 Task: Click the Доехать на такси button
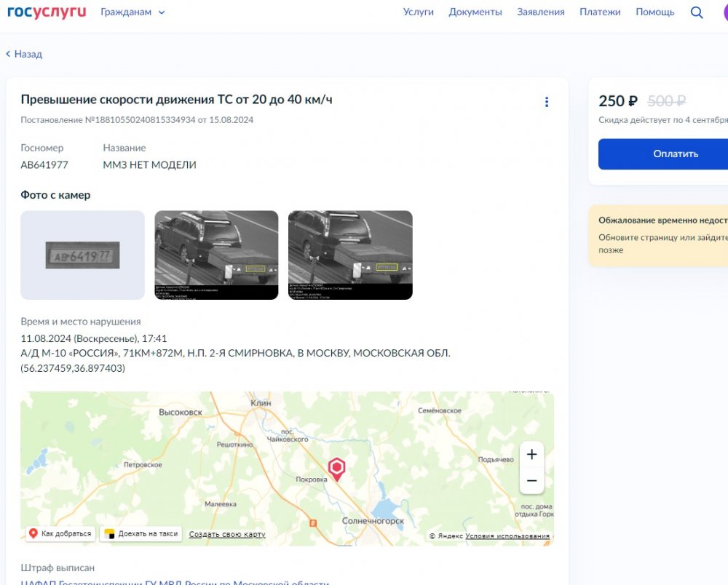point(141,534)
